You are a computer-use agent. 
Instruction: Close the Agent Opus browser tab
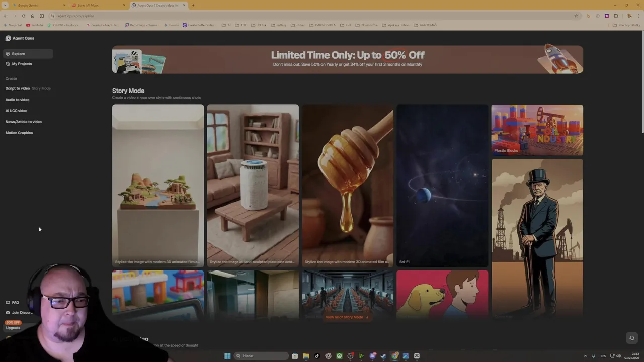pyautogui.click(x=184, y=5)
